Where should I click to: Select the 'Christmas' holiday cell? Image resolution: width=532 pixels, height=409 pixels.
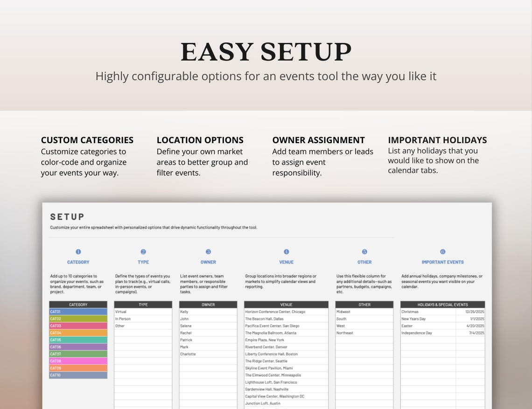(428, 312)
